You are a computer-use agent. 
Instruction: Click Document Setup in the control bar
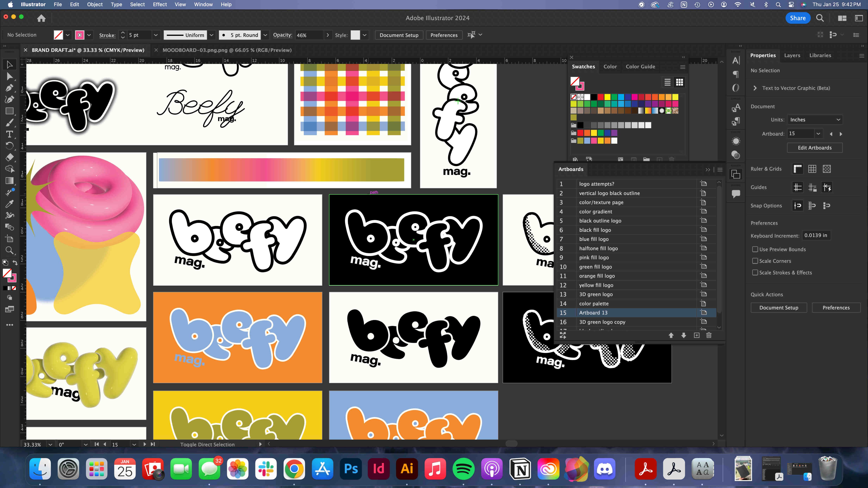click(399, 35)
